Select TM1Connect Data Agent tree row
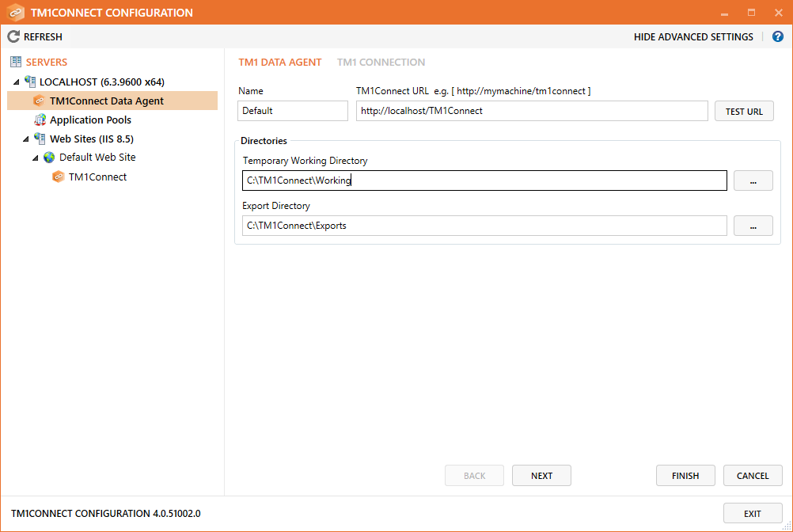 pyautogui.click(x=112, y=101)
